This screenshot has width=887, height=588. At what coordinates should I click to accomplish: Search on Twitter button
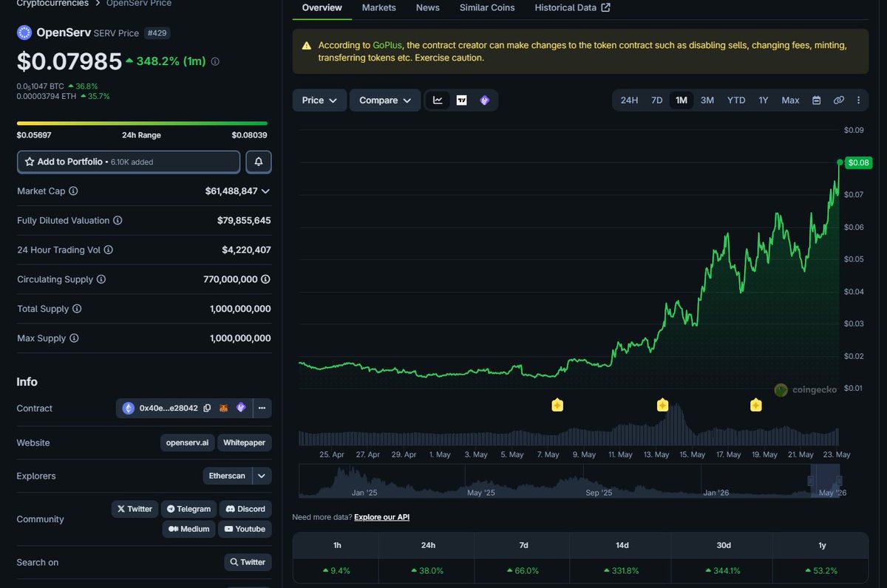(x=248, y=562)
